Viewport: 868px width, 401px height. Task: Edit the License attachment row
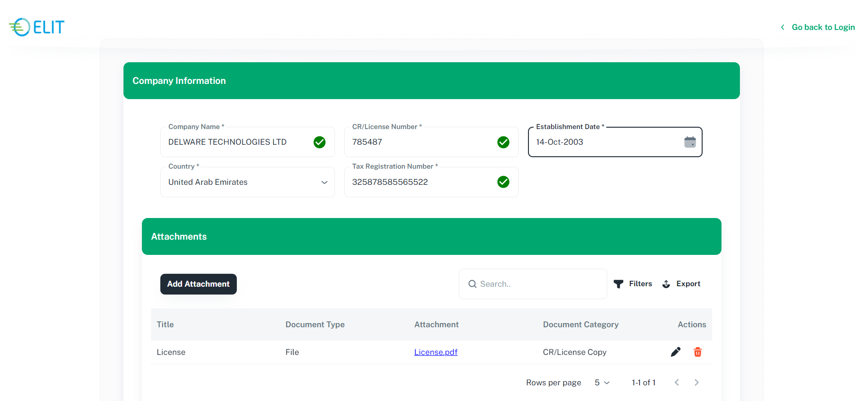point(675,352)
